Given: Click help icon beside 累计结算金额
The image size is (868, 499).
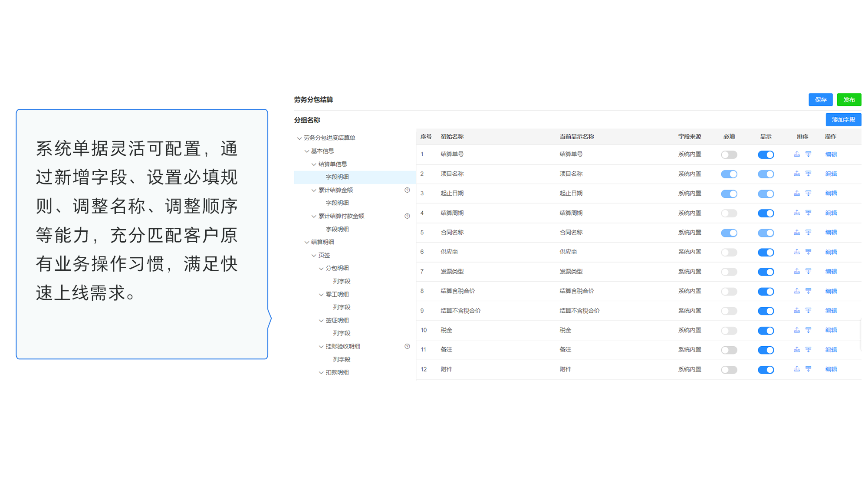Looking at the screenshot, I should 407,190.
